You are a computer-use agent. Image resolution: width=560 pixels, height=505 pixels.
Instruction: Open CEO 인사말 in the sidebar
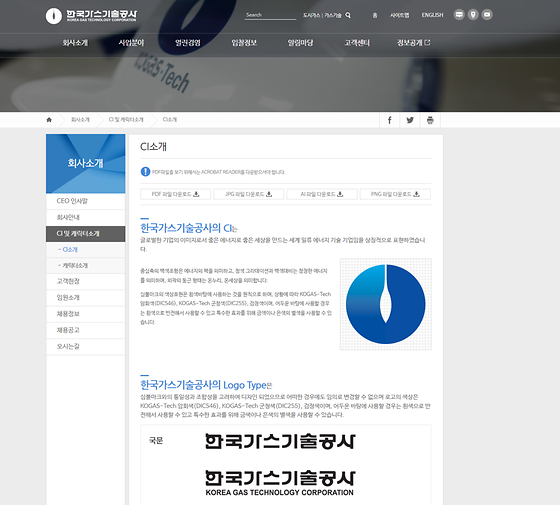click(x=86, y=201)
